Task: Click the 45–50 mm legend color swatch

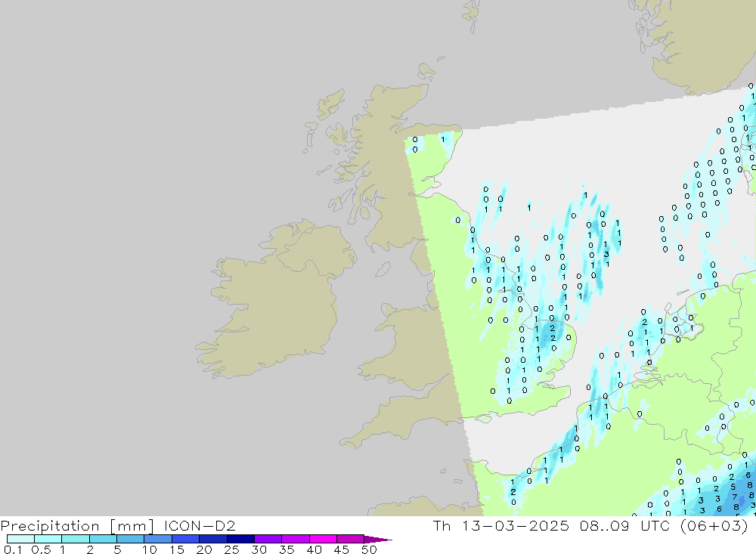Action: coord(350,539)
